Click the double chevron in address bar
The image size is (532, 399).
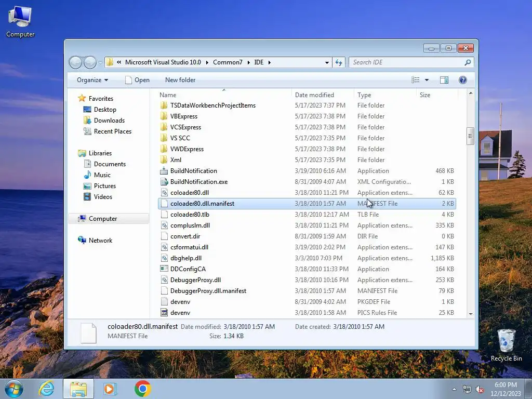click(x=119, y=62)
